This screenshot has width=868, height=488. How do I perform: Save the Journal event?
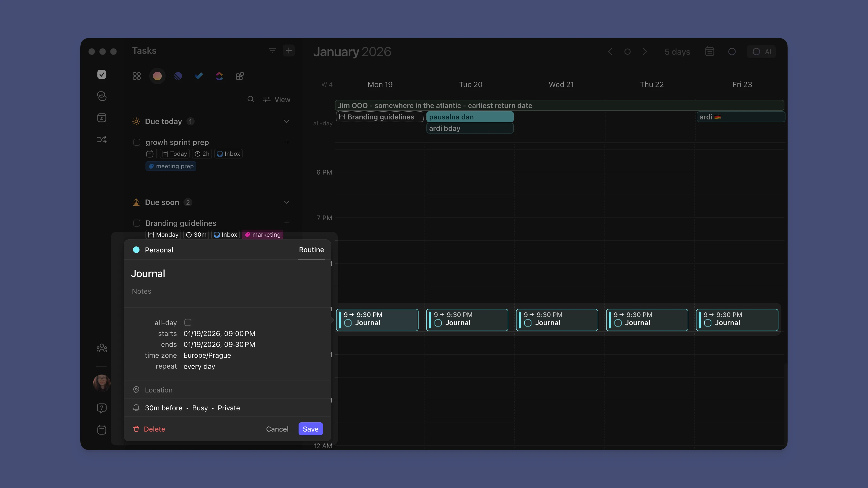coord(310,429)
